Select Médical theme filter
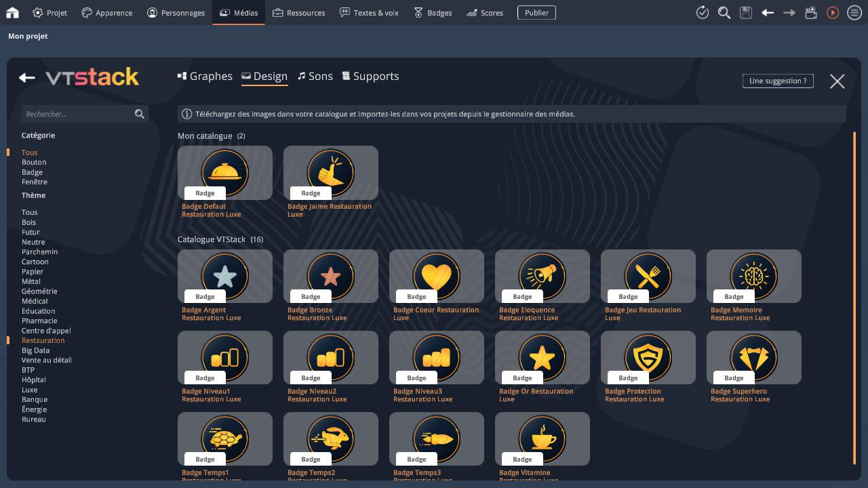868x488 pixels. click(35, 301)
